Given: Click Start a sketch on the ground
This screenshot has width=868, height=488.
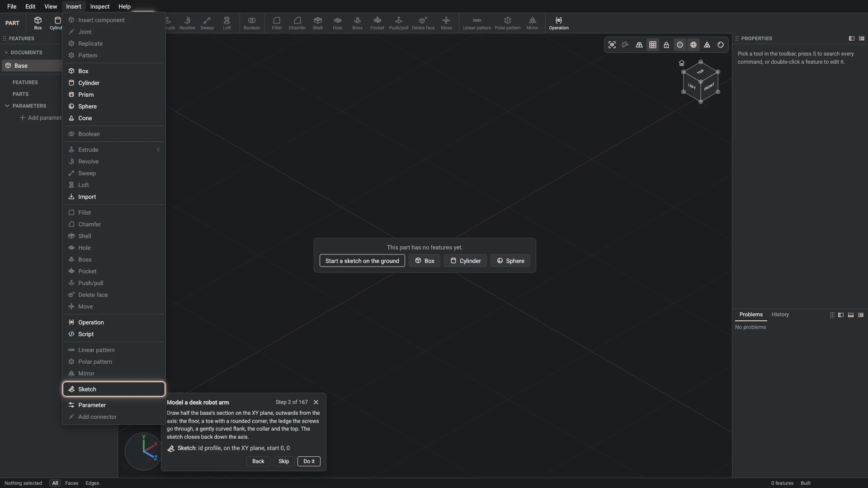Looking at the screenshot, I should click(x=362, y=261).
